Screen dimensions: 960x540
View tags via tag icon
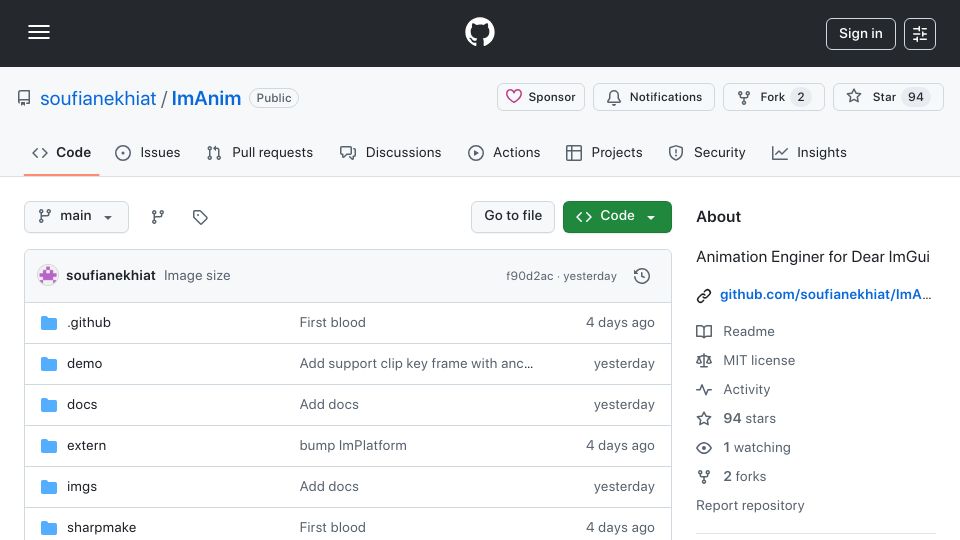point(200,217)
